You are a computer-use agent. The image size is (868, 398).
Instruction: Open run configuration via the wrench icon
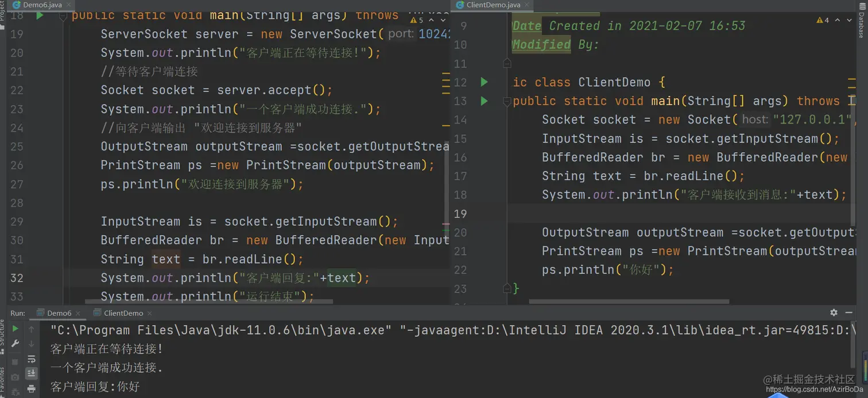pos(15,343)
